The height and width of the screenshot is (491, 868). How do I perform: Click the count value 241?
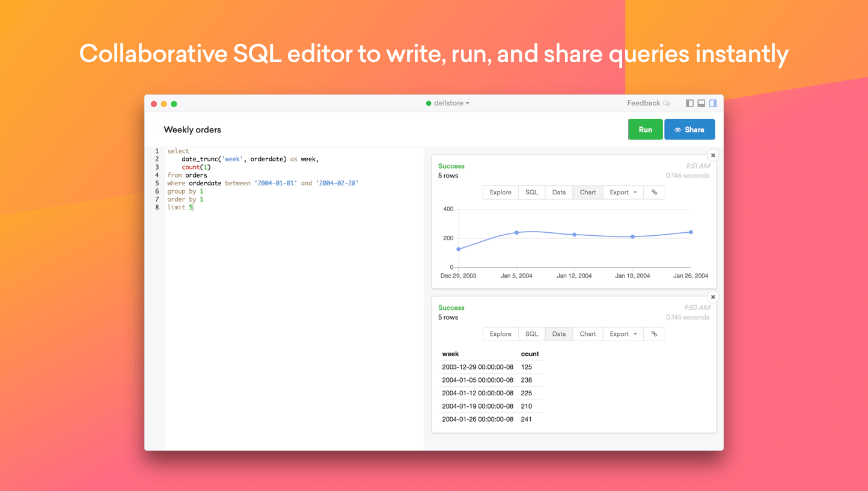point(527,419)
